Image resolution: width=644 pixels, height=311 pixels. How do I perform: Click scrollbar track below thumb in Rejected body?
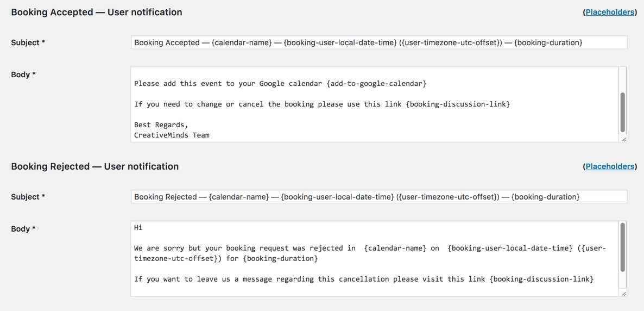coord(622,282)
